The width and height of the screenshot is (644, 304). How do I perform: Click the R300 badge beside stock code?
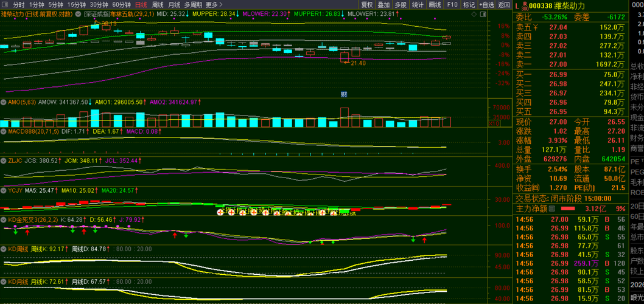tap(524, 5)
